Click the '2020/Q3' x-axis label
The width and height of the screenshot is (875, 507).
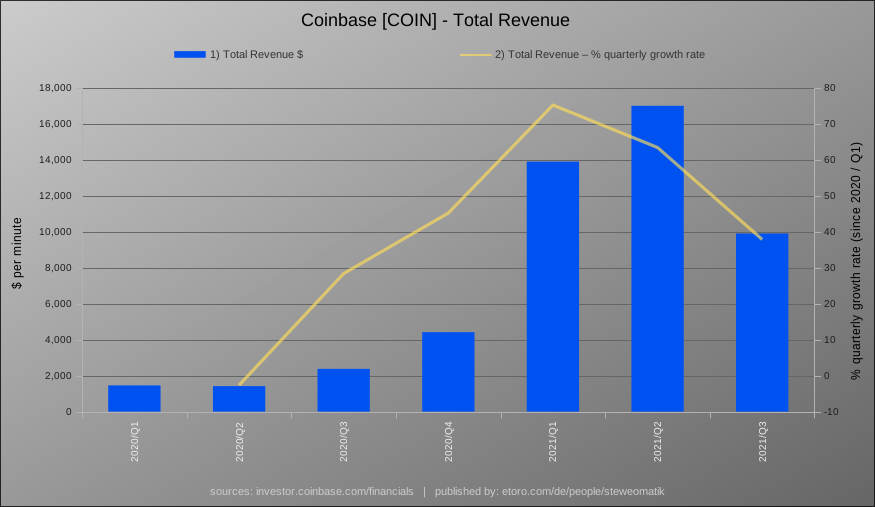coord(344,441)
